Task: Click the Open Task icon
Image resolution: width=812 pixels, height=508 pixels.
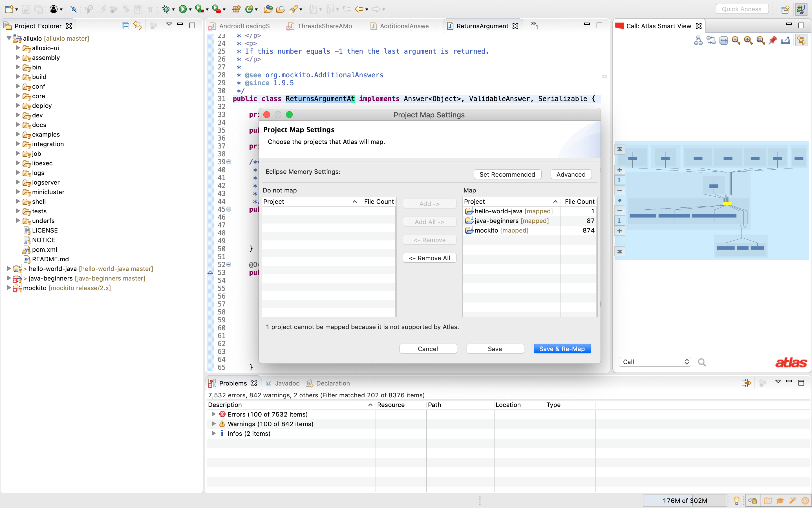Action: pos(280,9)
